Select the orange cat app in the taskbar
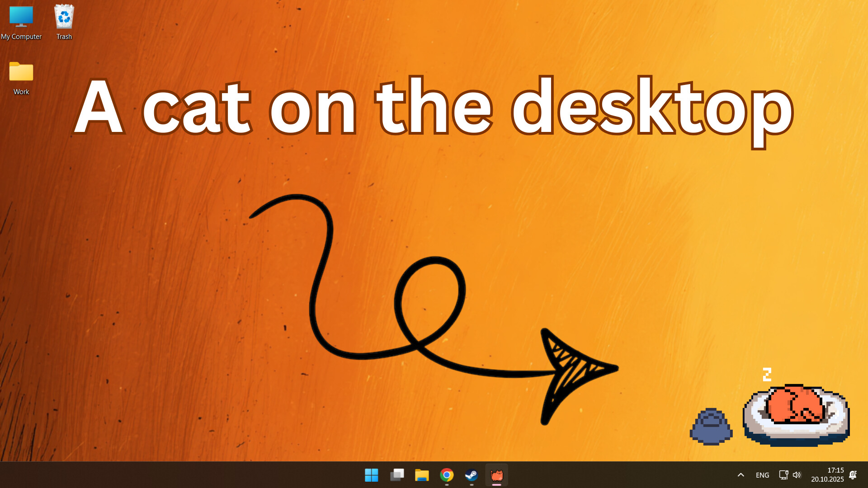 496,475
